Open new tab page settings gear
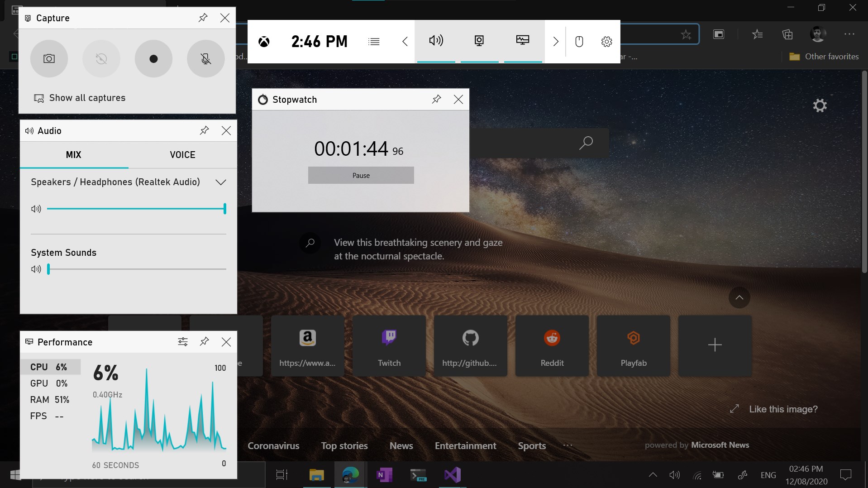Image resolution: width=868 pixels, height=488 pixels. (820, 105)
